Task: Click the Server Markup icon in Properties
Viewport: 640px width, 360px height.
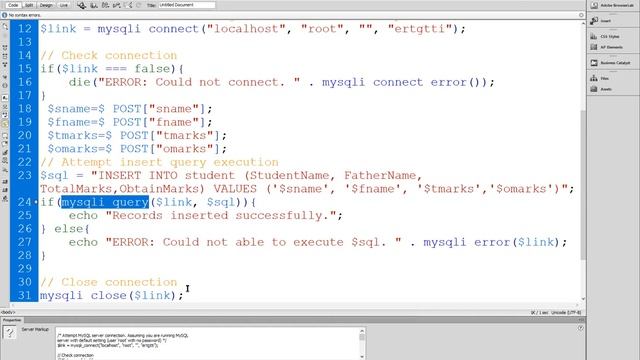Action: (x=9, y=333)
